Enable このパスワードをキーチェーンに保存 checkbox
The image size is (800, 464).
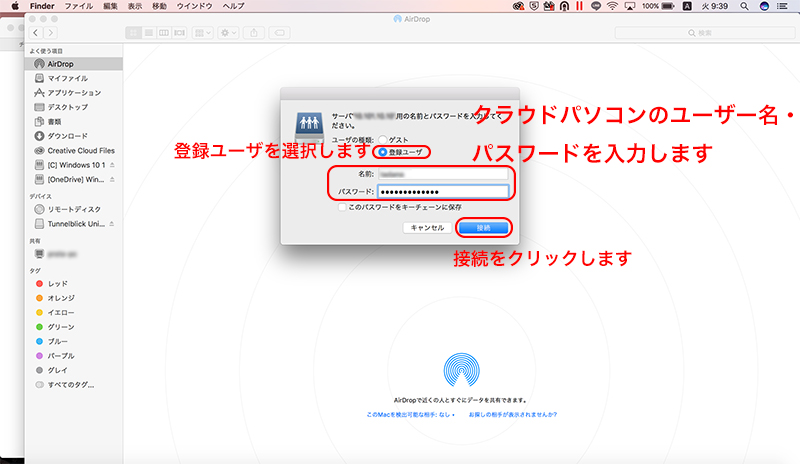tap(342, 207)
